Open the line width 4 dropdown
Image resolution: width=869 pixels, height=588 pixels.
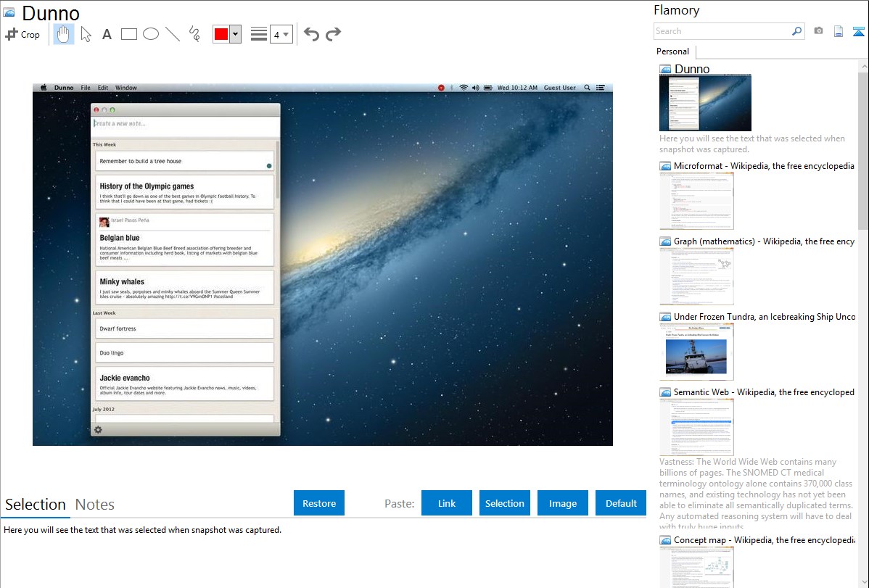tap(281, 34)
